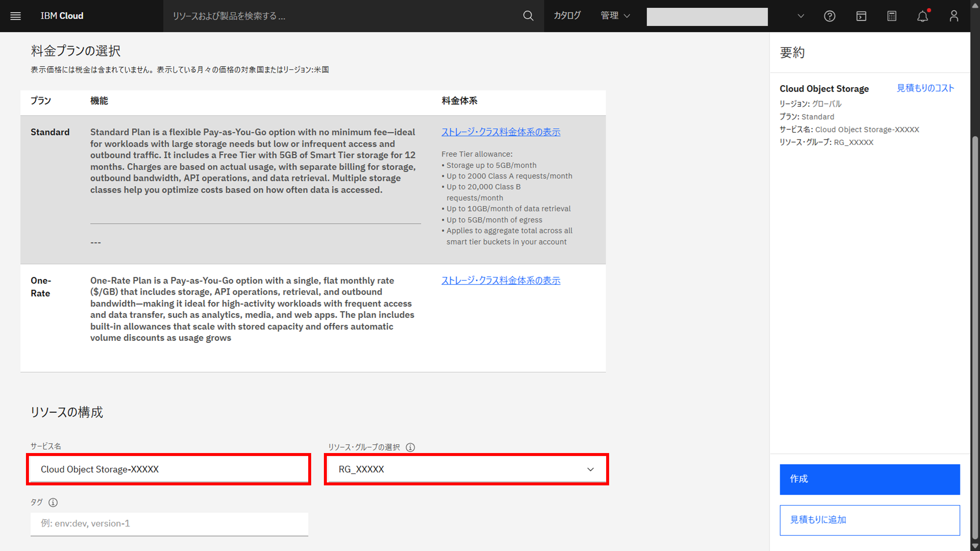This screenshot has width=980, height=551.
Task: Open the cost estimator calculator icon
Action: tap(892, 16)
